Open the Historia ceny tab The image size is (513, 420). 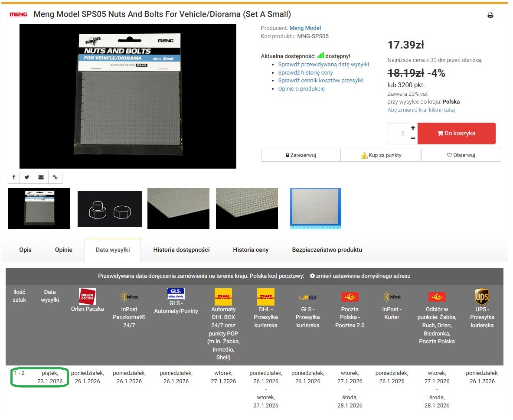(x=251, y=250)
